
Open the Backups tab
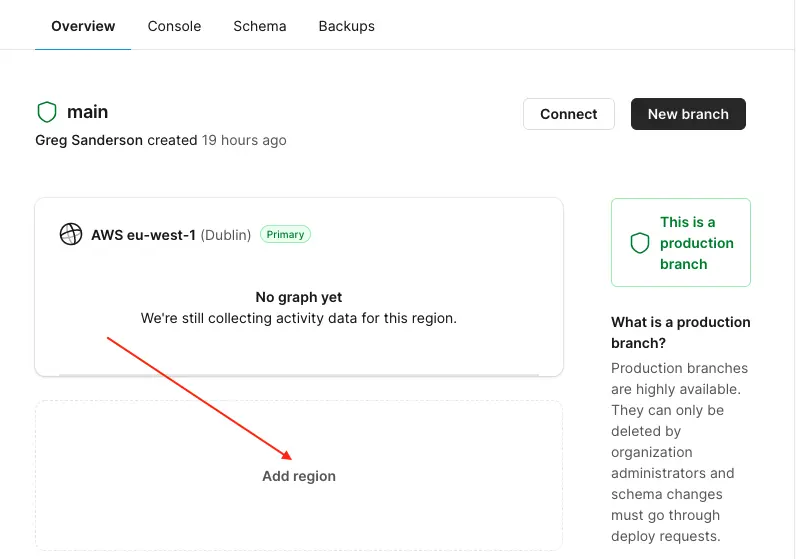[346, 26]
